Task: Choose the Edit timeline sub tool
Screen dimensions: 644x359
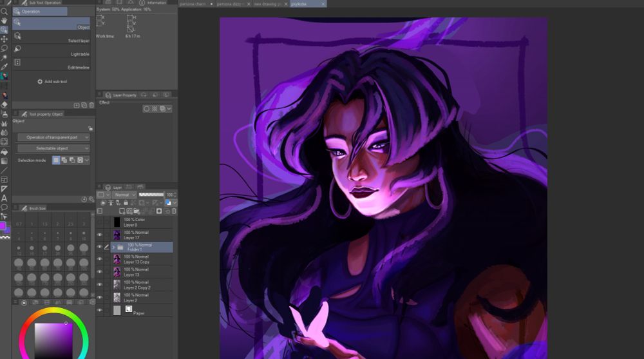Action: click(x=52, y=64)
